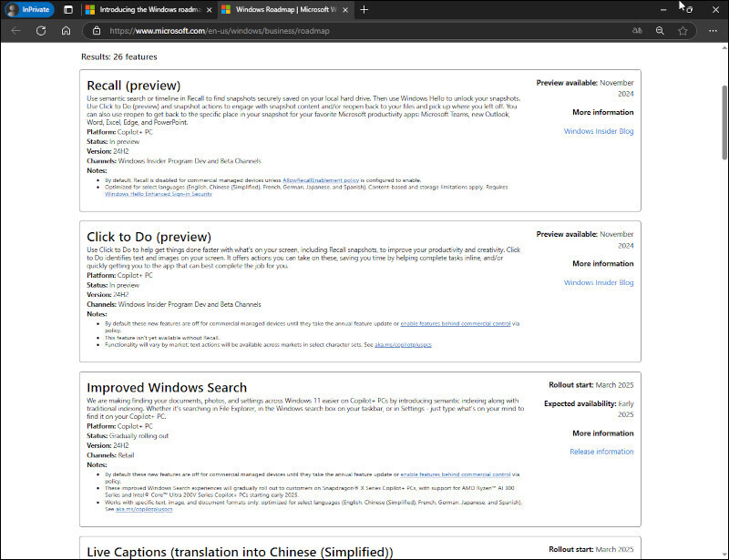Click 'Preview available: November 2024' in Recall card

pos(585,88)
